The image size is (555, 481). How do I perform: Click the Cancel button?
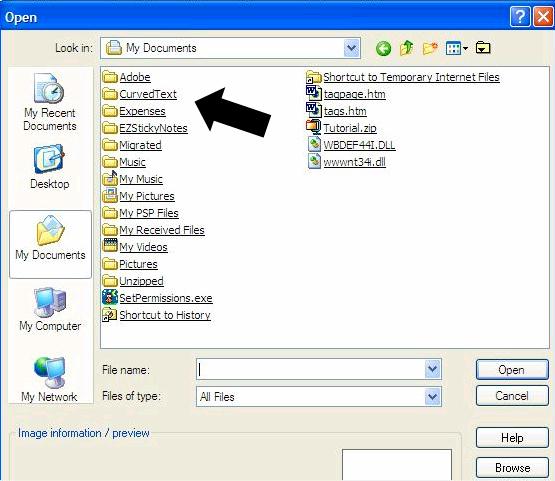coord(512,396)
